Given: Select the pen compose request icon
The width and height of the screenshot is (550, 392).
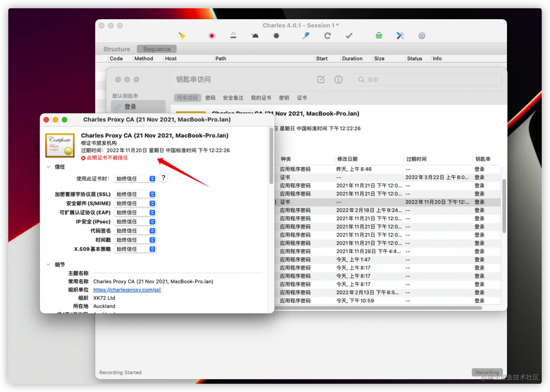Looking at the screenshot, I should (306, 36).
